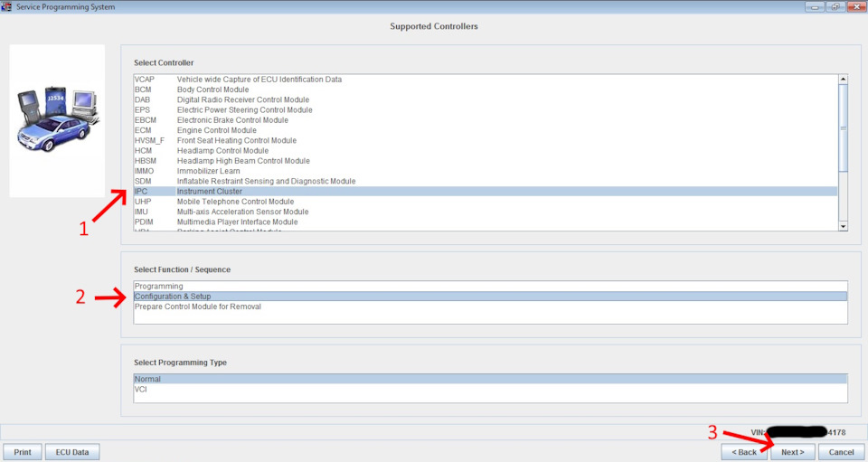The width and height of the screenshot is (868, 462).
Task: Click the Service Programming System title icon
Action: click(x=6, y=6)
